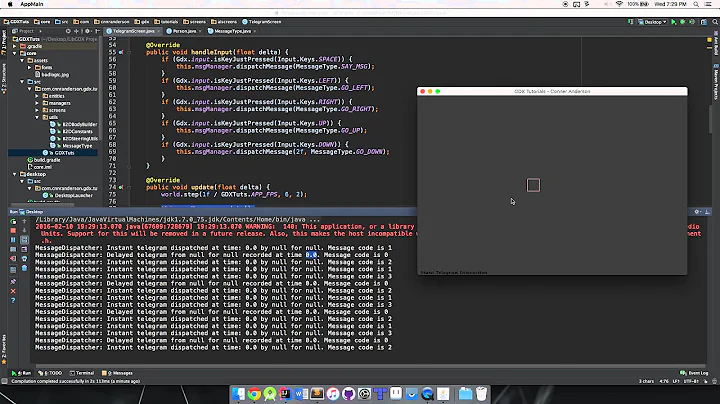Open the TODO tool window tab
This screenshot has width=720, height=404.
[x=51, y=373]
